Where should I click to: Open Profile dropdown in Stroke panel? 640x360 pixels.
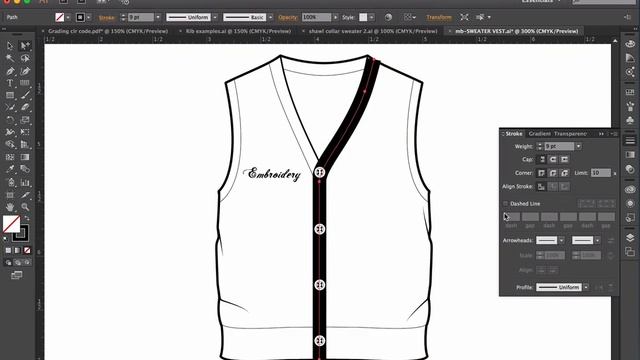pyautogui.click(x=586, y=287)
